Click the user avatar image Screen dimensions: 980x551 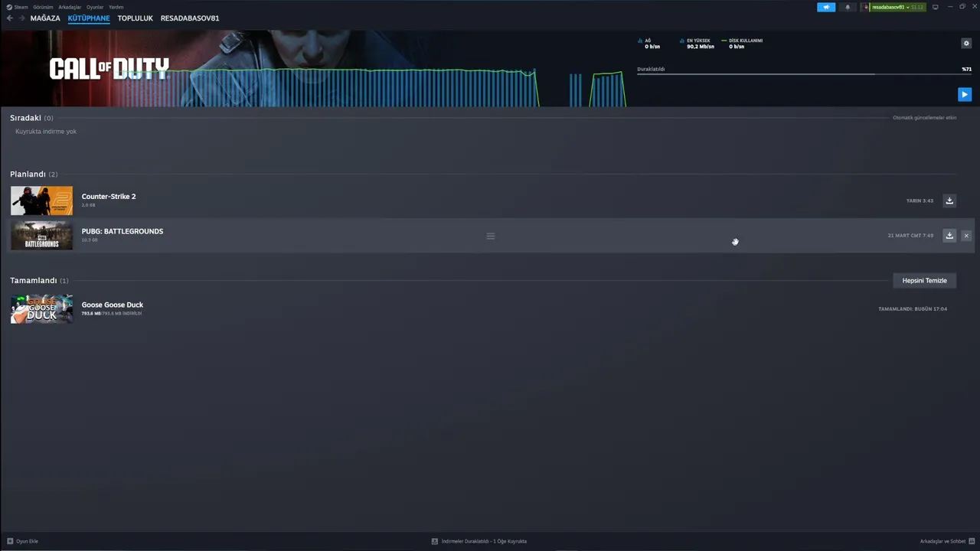pos(866,7)
